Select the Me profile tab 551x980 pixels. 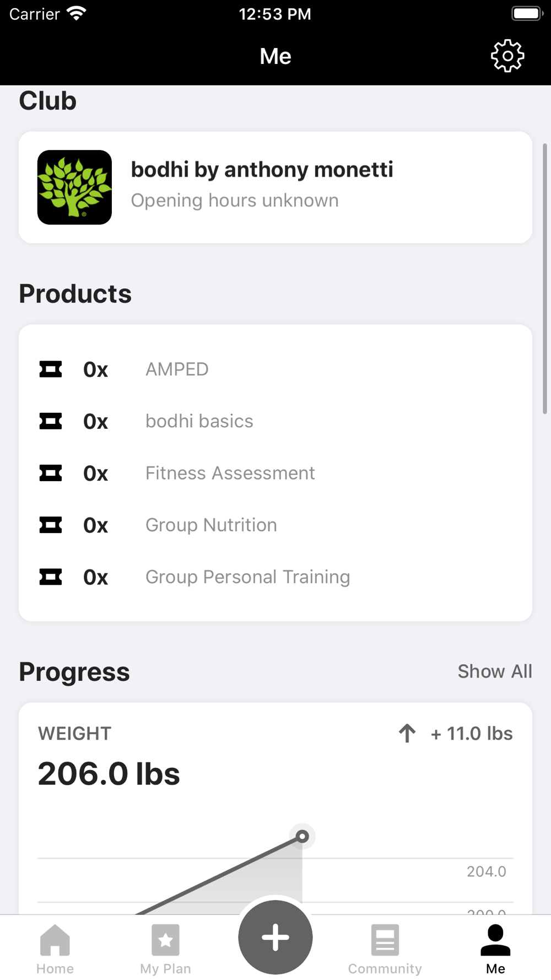pos(495,948)
